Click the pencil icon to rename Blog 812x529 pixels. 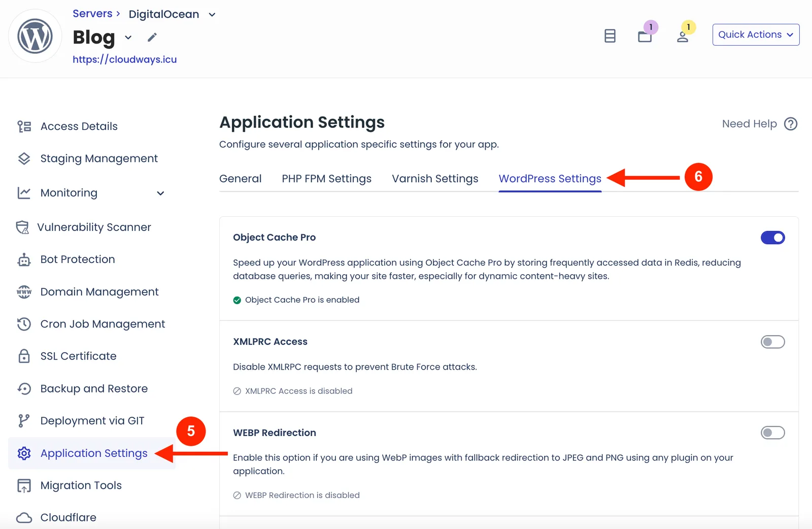[x=152, y=37]
